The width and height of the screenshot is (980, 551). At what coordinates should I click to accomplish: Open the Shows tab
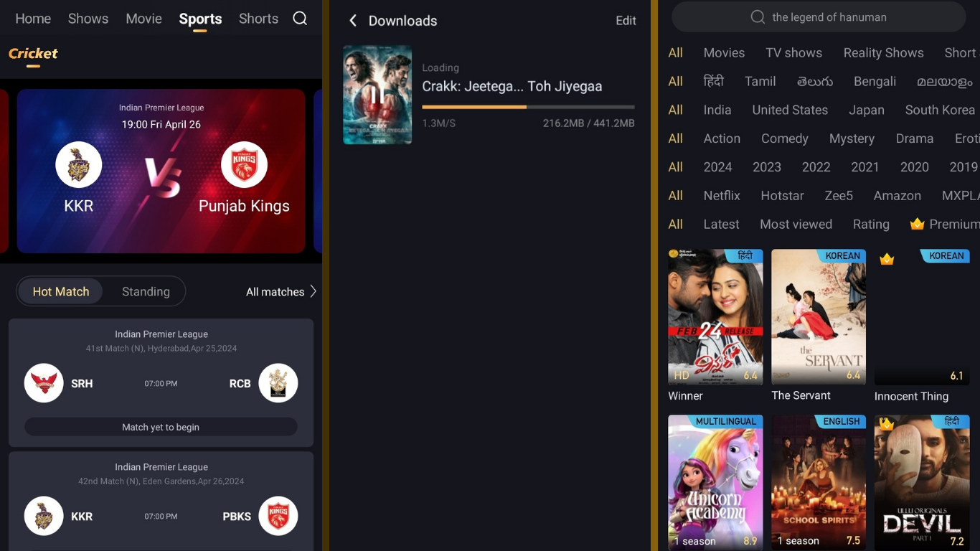coord(88,19)
